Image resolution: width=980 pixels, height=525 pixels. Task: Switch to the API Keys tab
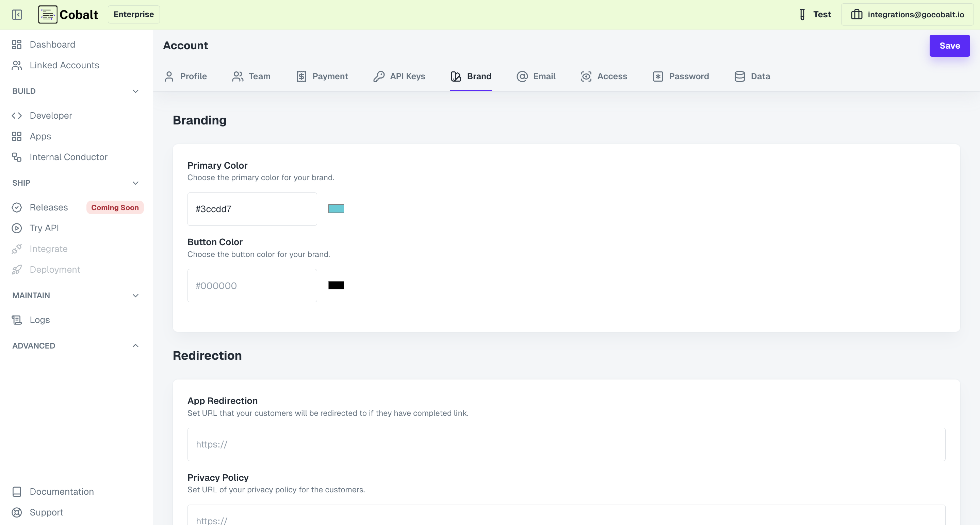point(399,77)
